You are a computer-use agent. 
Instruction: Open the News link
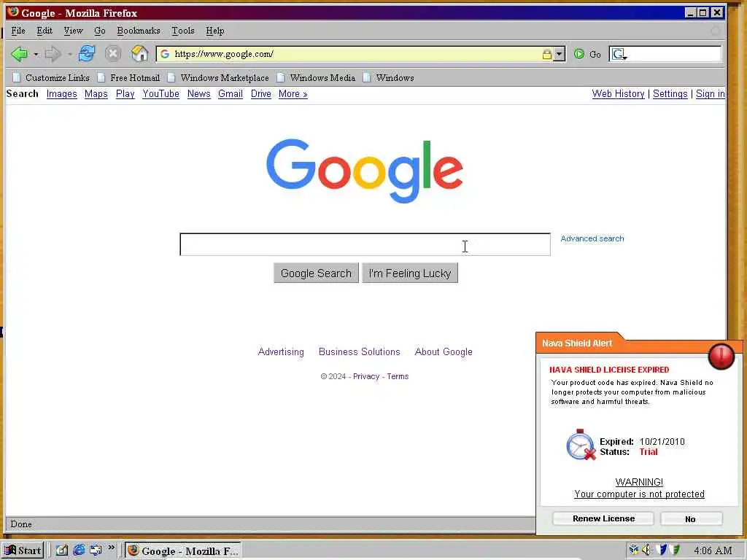tap(198, 94)
